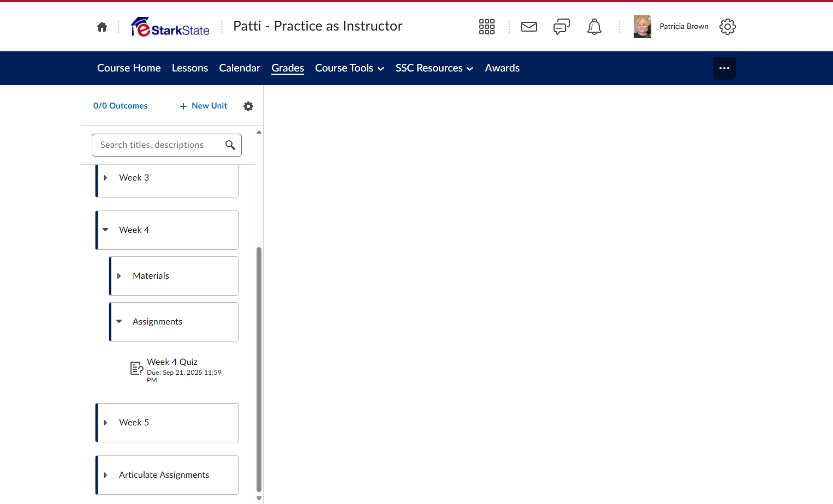
Task: Open the more options ellipsis button
Action: (724, 68)
